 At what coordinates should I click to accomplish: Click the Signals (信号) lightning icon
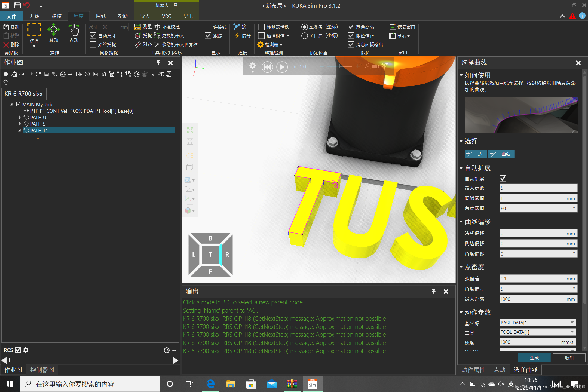237,36
